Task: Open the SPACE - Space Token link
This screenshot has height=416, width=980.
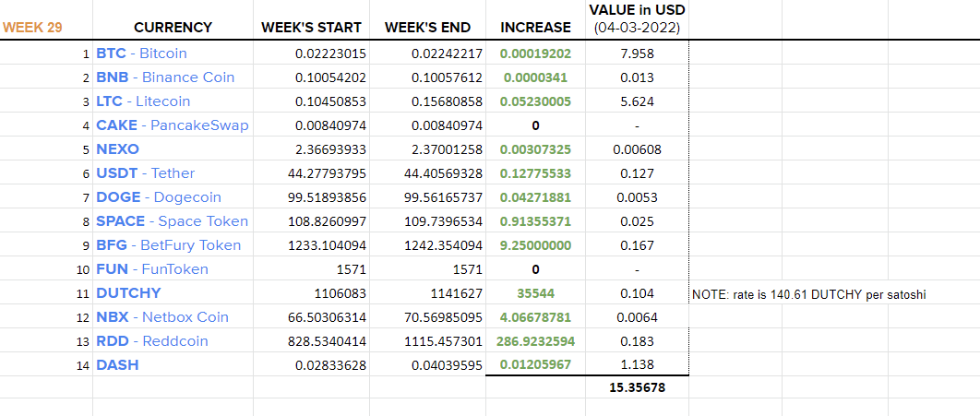Action: (172, 221)
